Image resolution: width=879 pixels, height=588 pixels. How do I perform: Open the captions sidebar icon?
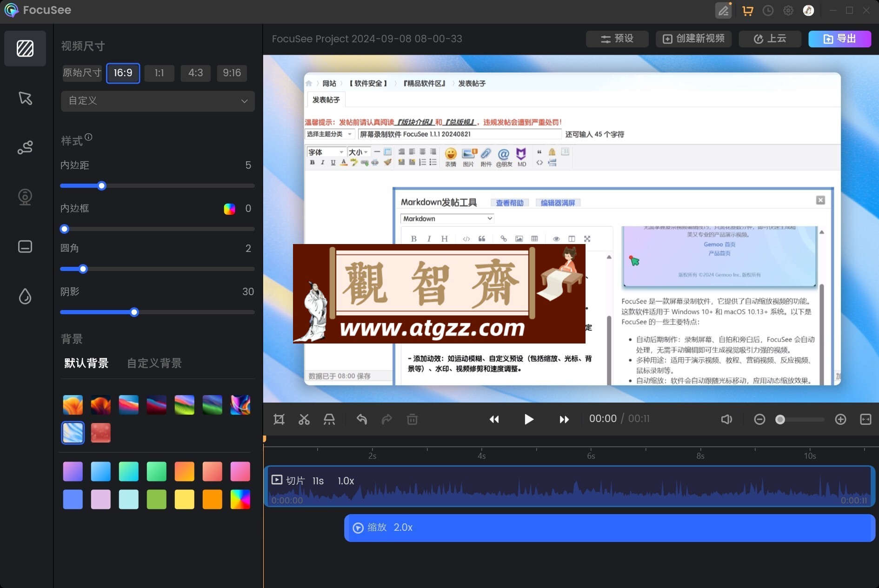point(25,246)
